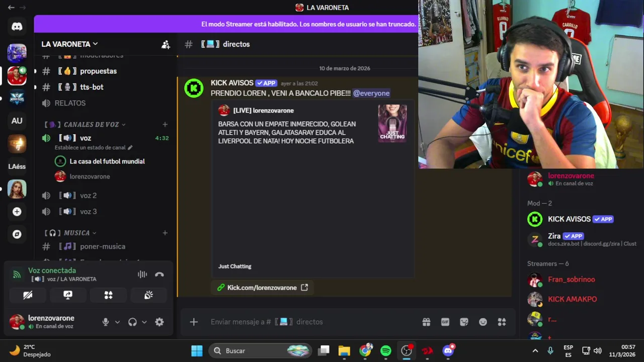Open headphone output options dropdown
Viewport: 644px width, 362px height.
click(144, 322)
